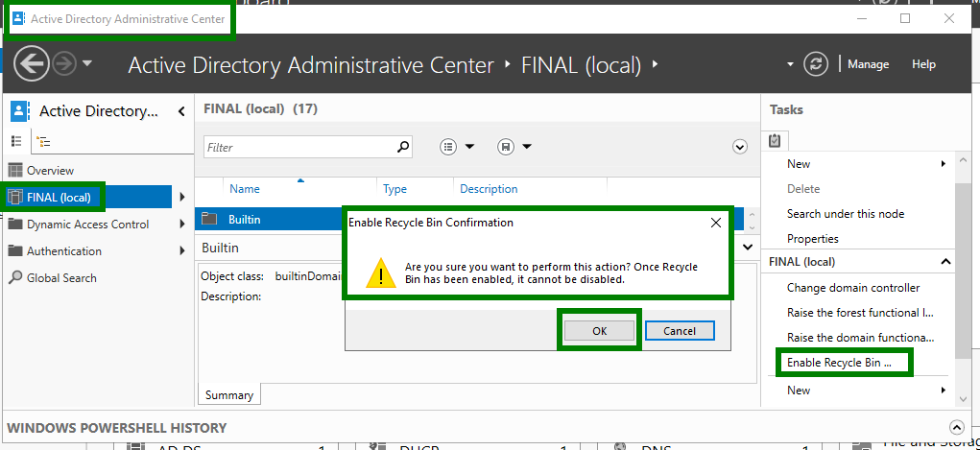This screenshot has width=980, height=450.
Task: Open the Help menu
Action: tap(923, 64)
